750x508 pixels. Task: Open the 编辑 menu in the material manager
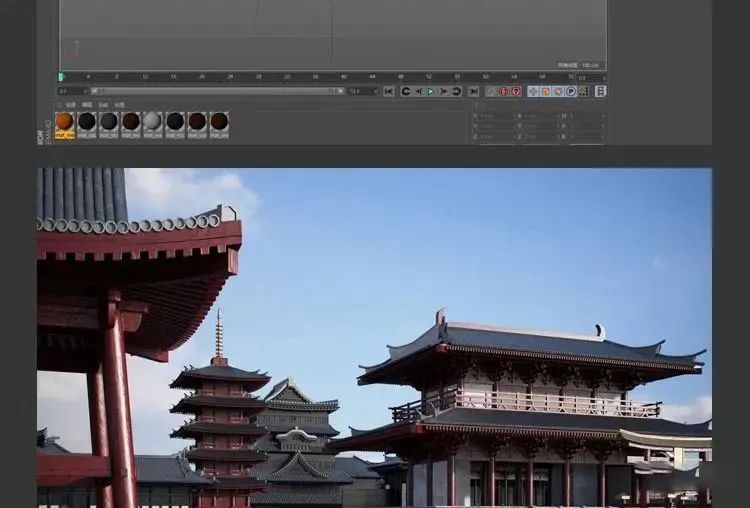87,105
